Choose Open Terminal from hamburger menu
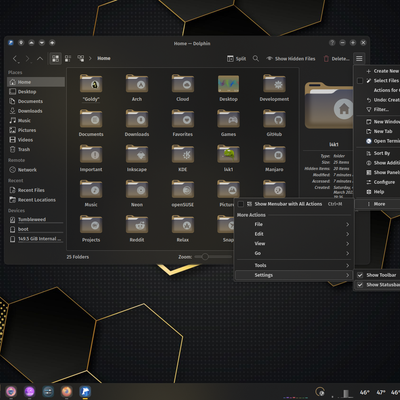The height and width of the screenshot is (400, 400). pos(378,141)
